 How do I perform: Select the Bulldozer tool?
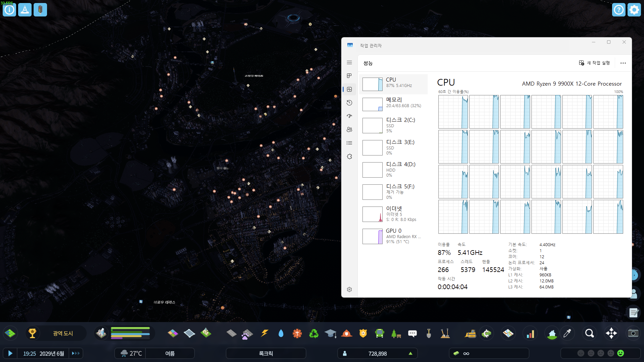470,333
